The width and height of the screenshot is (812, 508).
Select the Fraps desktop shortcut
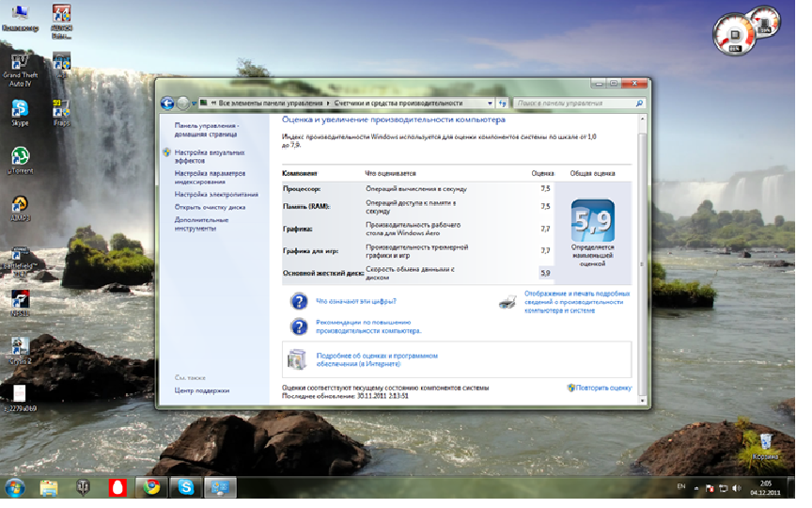pos(61,113)
